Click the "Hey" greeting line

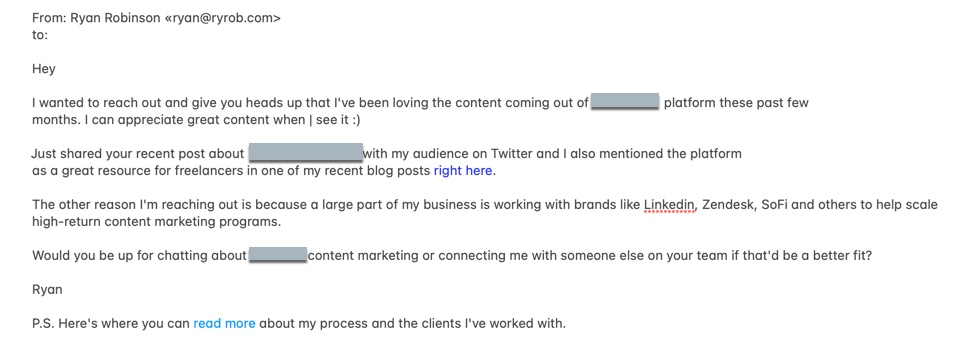tap(44, 69)
